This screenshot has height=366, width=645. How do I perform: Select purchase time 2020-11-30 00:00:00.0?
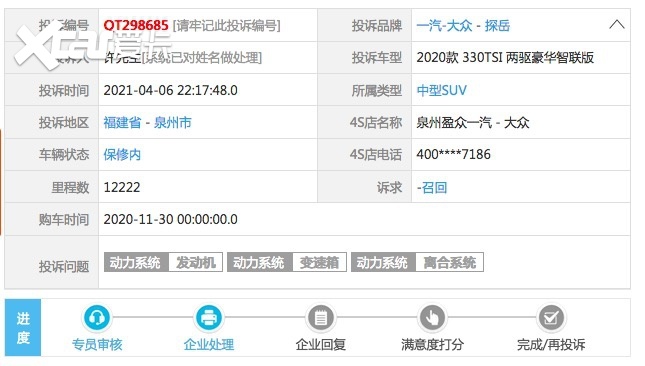(170, 219)
